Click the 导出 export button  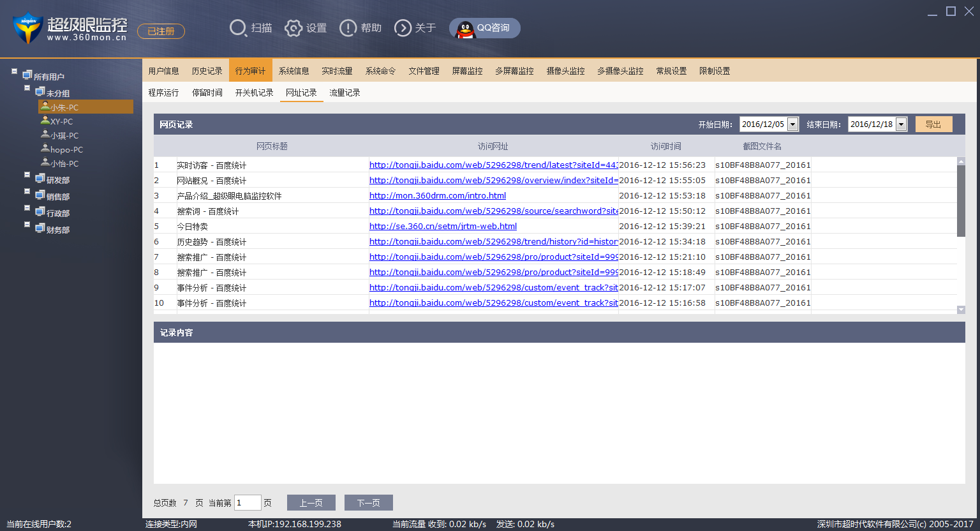click(934, 124)
